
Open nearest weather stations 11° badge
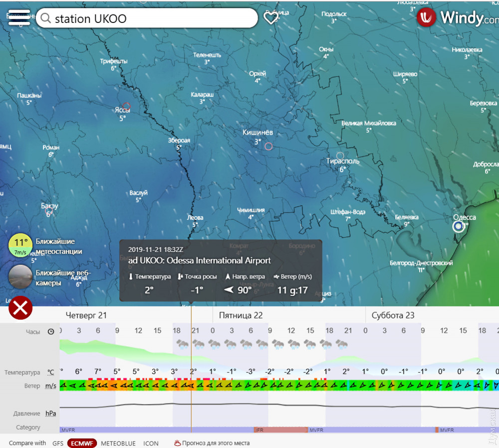pos(20,245)
